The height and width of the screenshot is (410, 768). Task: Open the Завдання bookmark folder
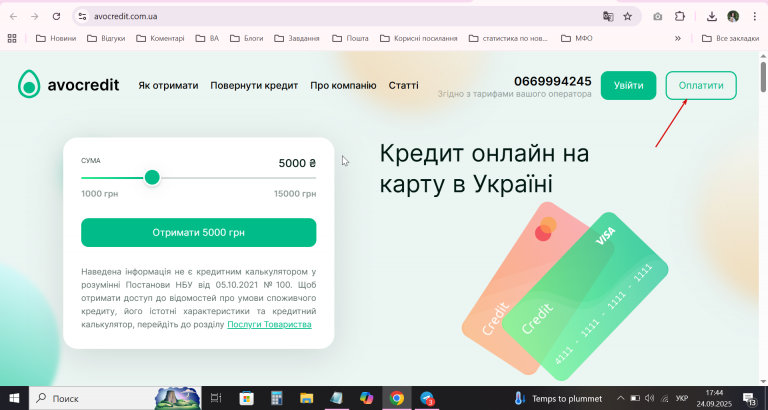(x=297, y=38)
